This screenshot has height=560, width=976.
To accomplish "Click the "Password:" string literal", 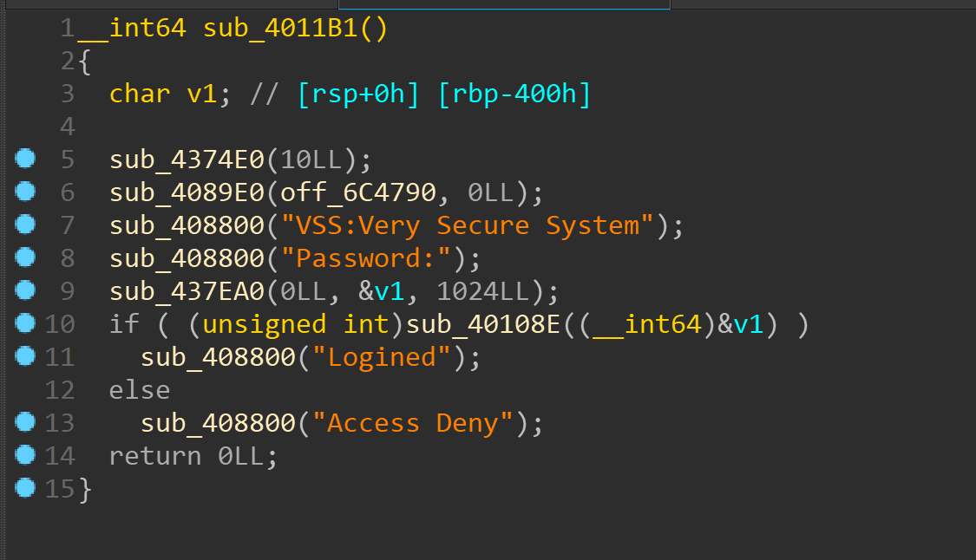I will (366, 258).
